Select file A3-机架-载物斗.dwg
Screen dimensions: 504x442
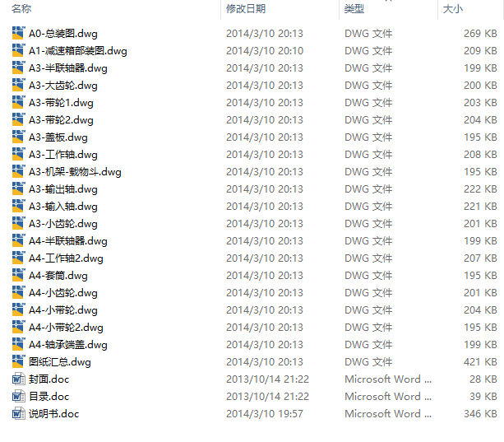75,172
